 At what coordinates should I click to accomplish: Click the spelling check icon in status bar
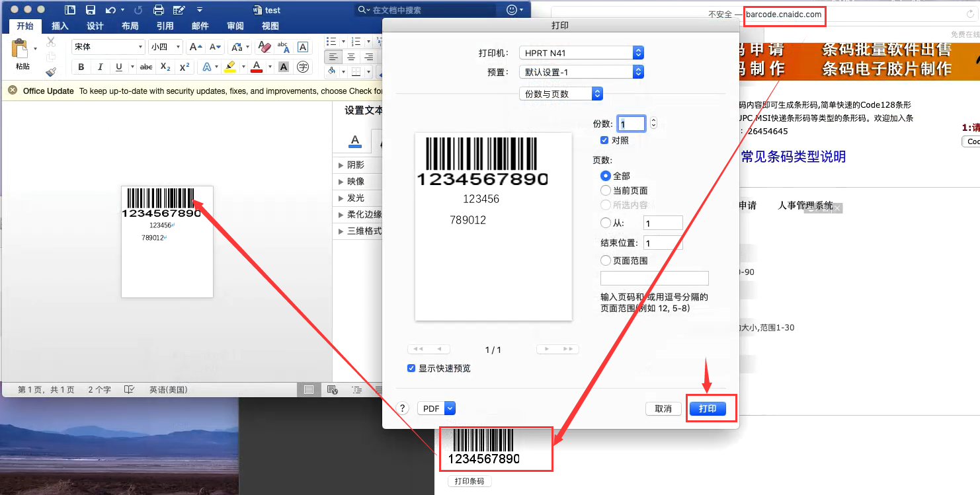coord(130,390)
